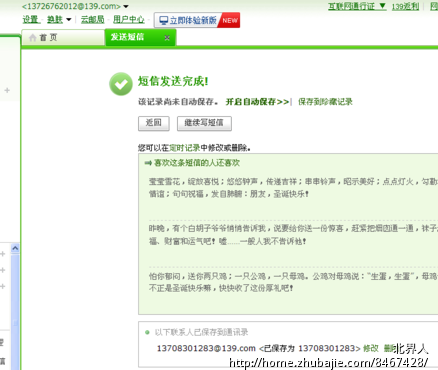Click the green success checkmark icon
Screen dimensions: 438x370
[121, 84]
